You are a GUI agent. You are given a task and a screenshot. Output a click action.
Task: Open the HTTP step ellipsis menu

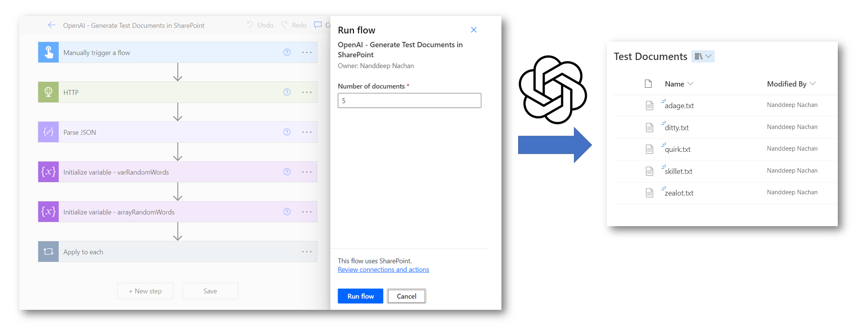pyautogui.click(x=306, y=92)
